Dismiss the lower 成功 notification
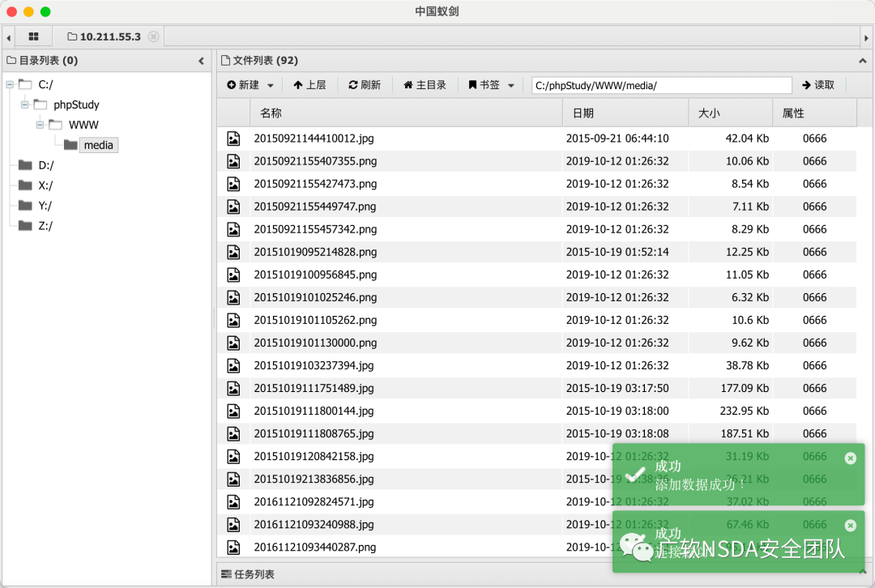 851,526
